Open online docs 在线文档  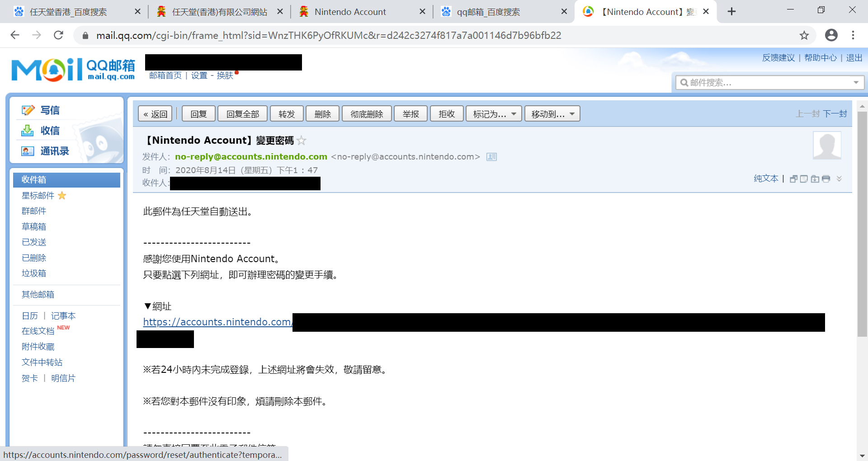pos(38,331)
